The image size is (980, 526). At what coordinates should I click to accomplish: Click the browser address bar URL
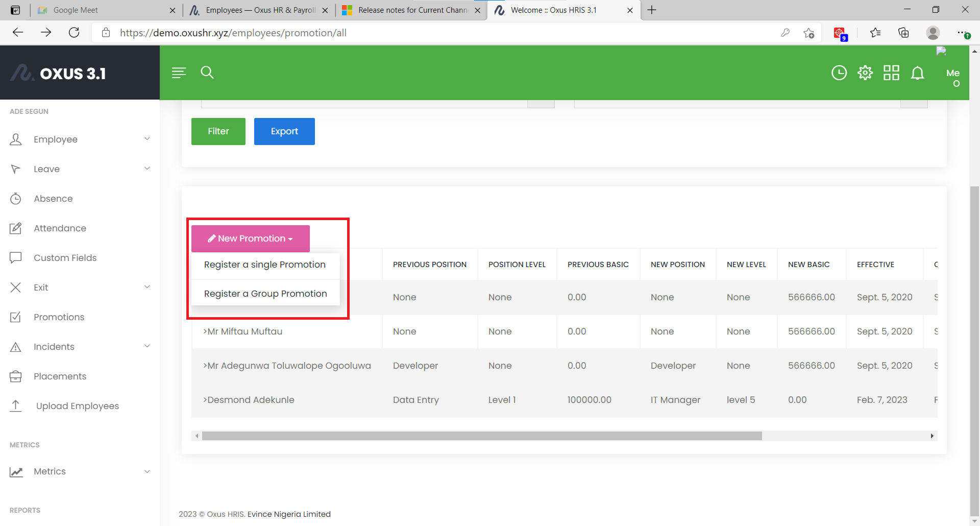tap(233, 33)
